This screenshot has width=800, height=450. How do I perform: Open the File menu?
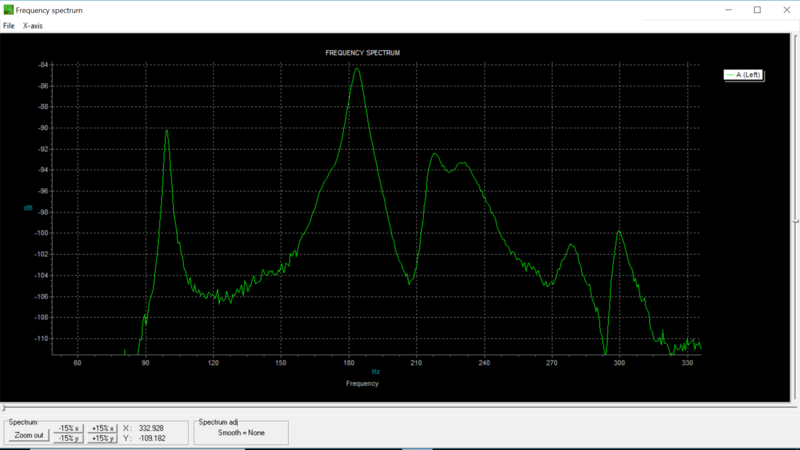[9, 26]
